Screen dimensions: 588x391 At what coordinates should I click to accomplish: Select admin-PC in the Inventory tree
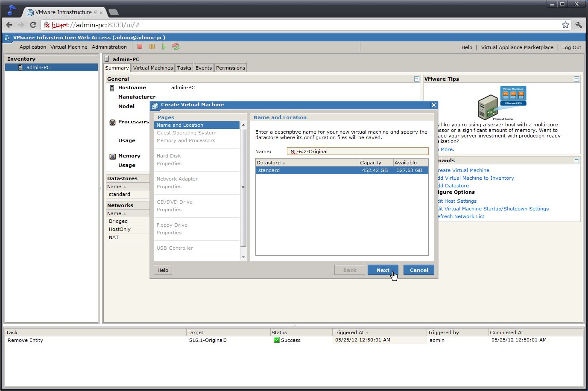(x=51, y=67)
